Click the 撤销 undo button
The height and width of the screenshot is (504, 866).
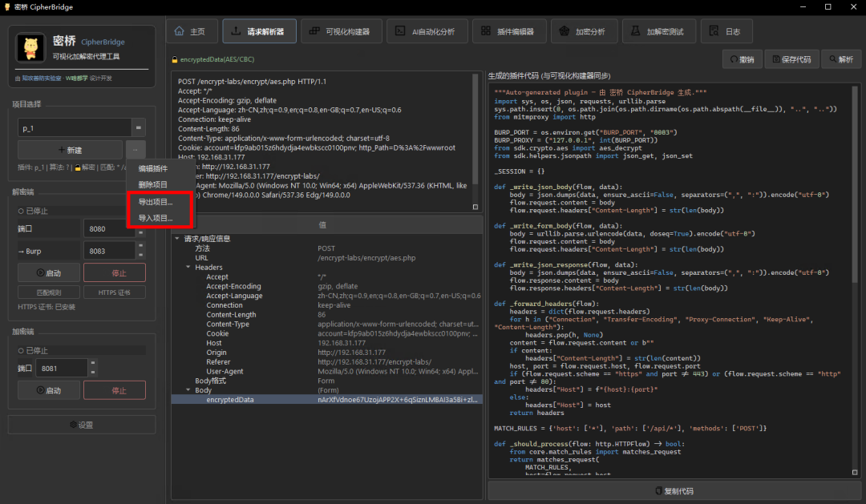[743, 59]
